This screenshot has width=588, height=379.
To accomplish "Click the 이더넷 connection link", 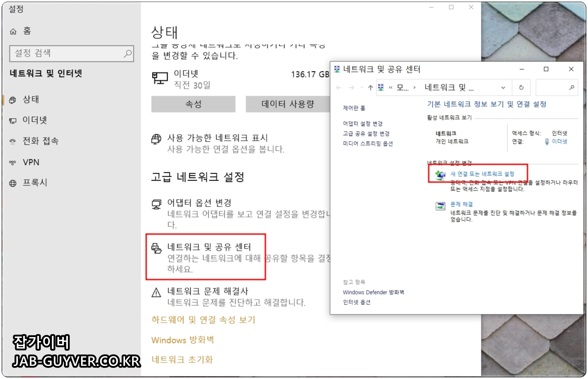I will (560, 141).
